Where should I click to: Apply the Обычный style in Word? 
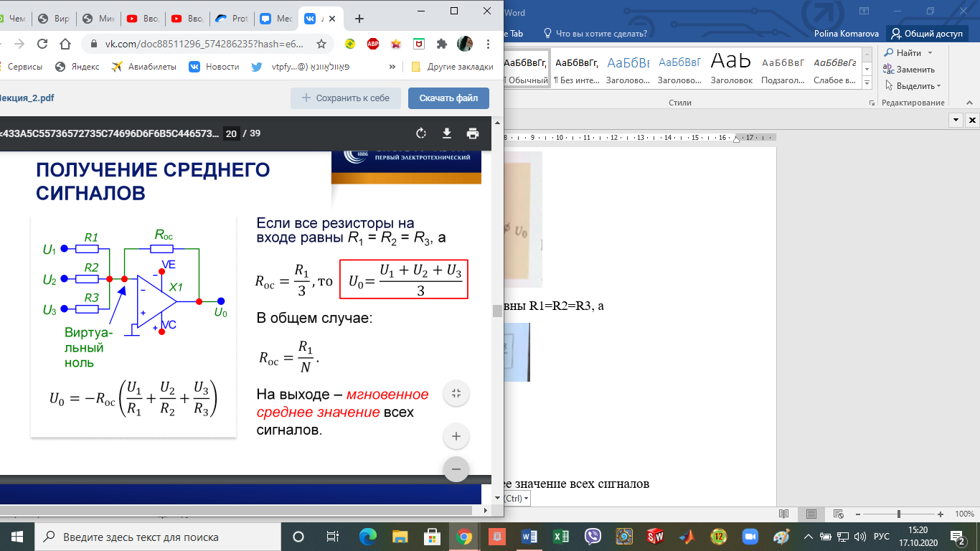point(526,68)
